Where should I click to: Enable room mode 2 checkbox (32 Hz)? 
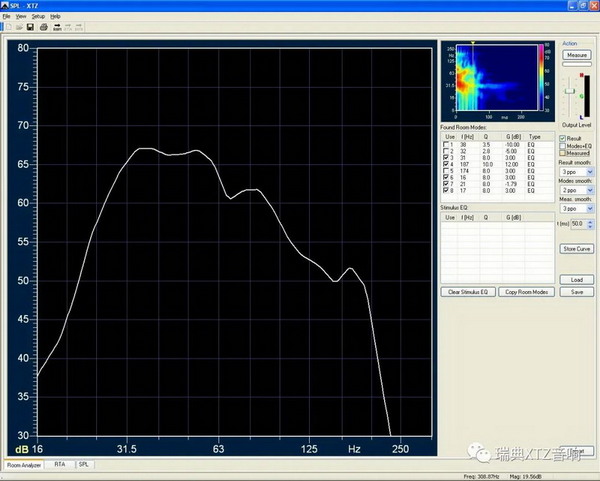click(x=445, y=151)
